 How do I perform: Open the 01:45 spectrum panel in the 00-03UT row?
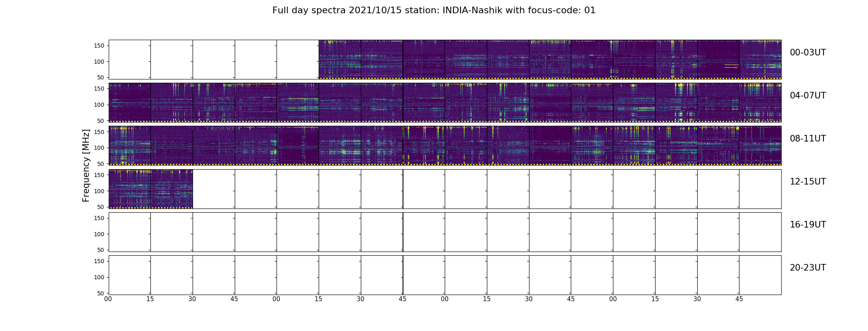click(424, 60)
